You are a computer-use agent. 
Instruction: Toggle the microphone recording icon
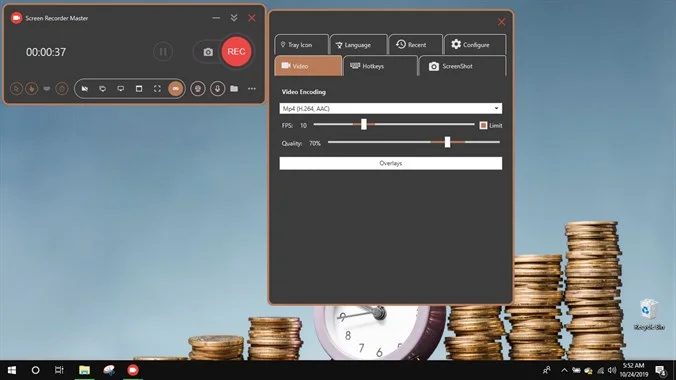click(217, 88)
